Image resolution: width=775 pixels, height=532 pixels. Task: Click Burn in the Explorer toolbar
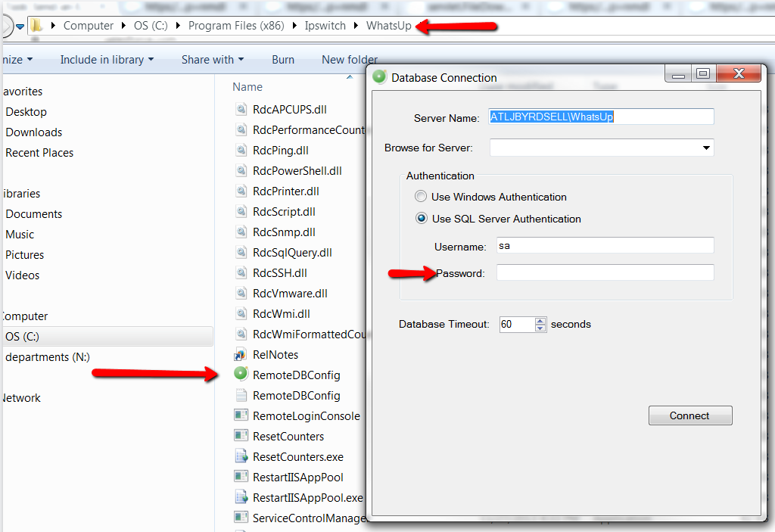pyautogui.click(x=283, y=60)
